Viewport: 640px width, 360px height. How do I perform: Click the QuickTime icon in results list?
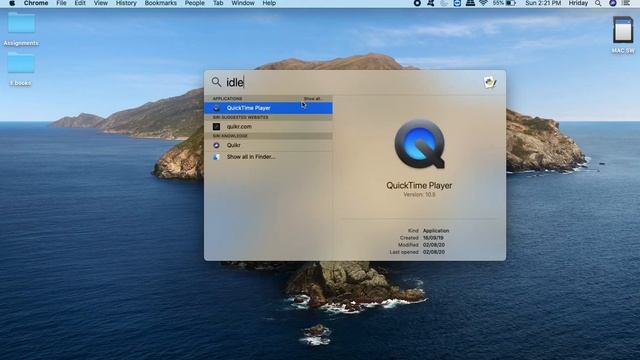pos(216,108)
